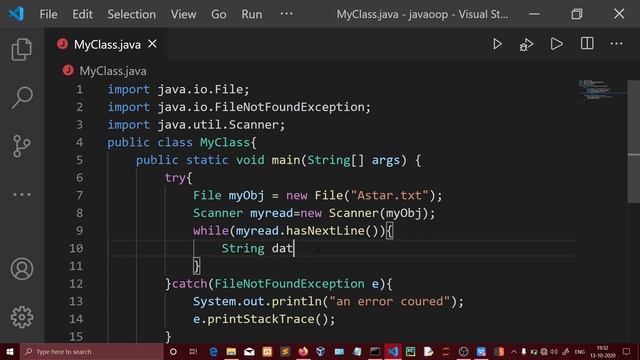This screenshot has height=360, width=640.
Task: Click the MyClass class name
Action: (x=224, y=142)
